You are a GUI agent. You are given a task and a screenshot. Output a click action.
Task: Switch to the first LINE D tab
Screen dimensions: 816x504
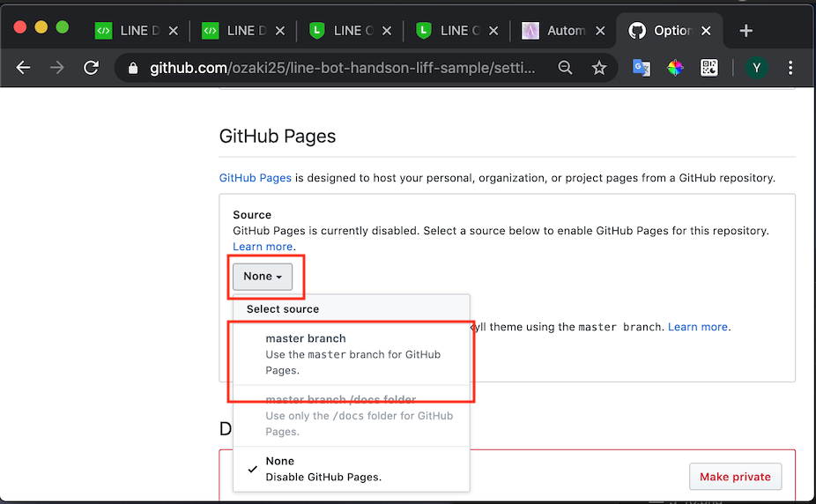(137, 31)
